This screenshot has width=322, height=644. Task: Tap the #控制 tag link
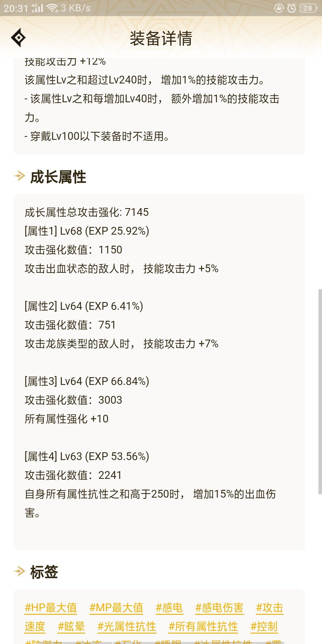[x=264, y=626]
